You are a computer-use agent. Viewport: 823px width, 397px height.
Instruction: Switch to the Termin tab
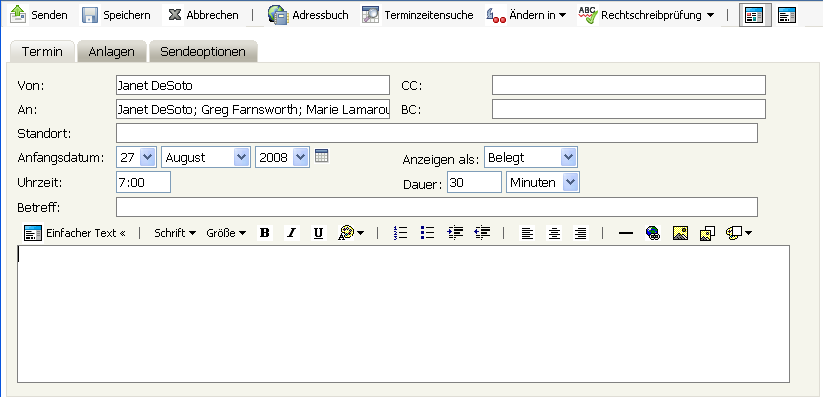point(42,52)
